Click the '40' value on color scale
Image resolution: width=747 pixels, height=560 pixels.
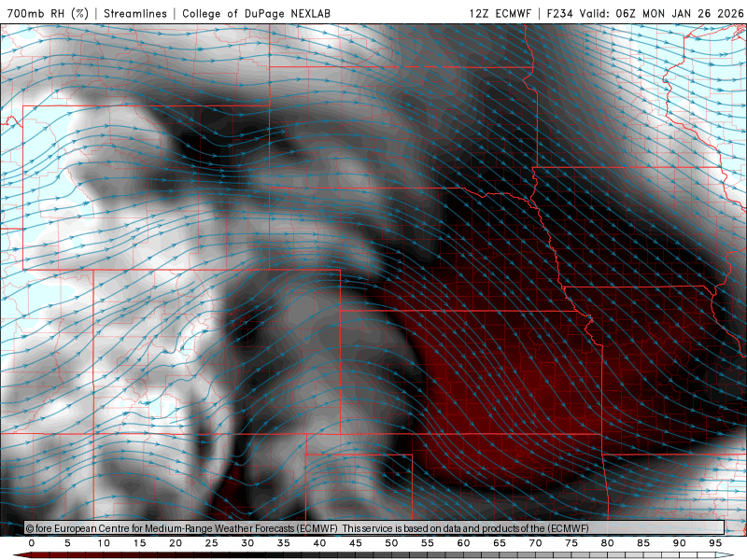[319, 543]
